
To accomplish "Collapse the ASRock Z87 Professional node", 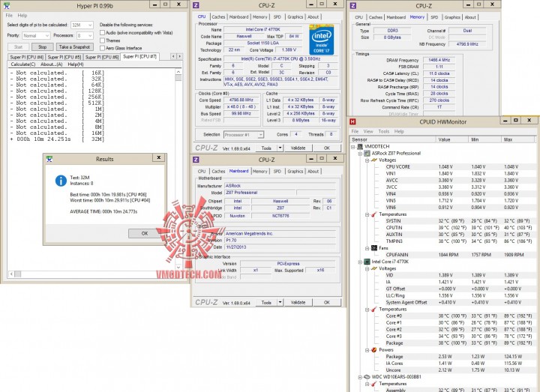I will coord(360,154).
